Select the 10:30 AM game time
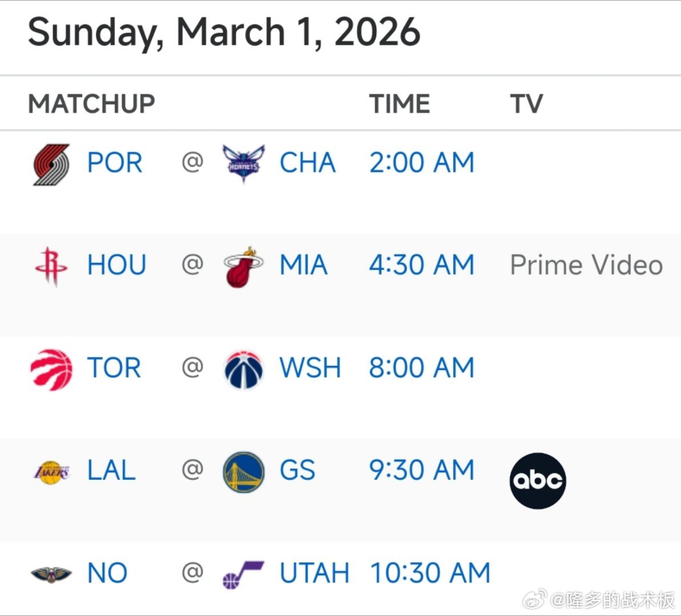This screenshot has width=681, height=616. 430,574
